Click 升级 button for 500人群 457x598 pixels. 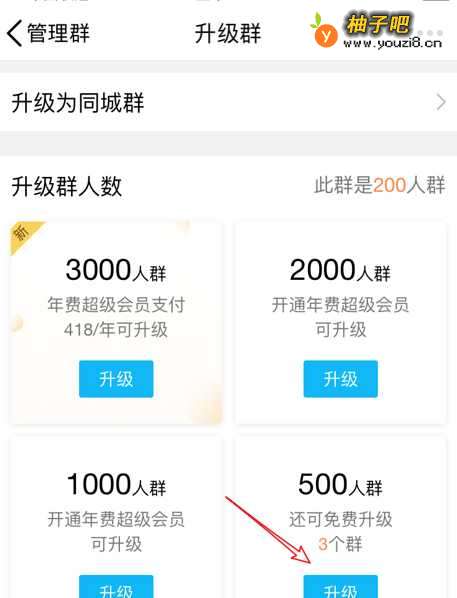(341, 587)
